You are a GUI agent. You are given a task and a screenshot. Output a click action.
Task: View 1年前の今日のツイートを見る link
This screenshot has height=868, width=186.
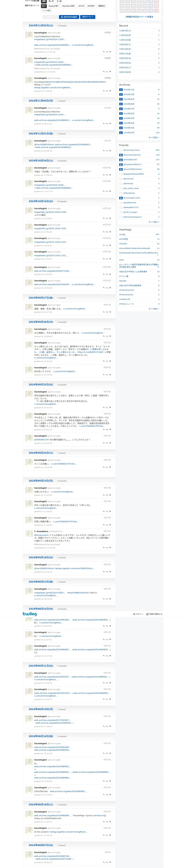(x=139, y=16)
